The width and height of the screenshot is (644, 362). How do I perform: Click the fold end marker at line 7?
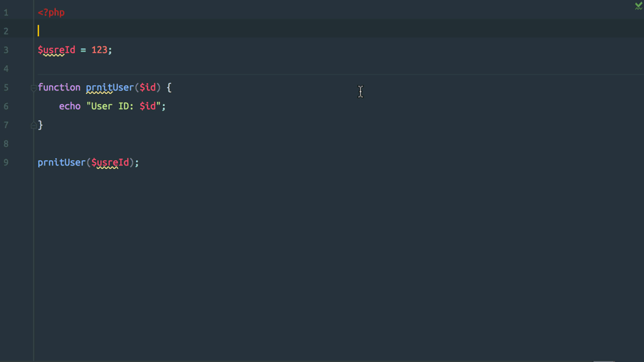34,125
